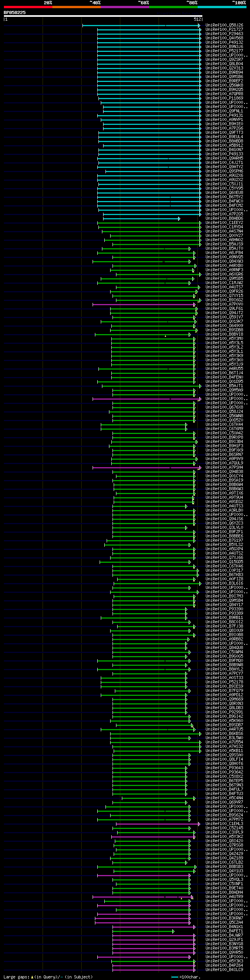250x980 pixels.
Task: Select the UniRef100_Q60EU8 label
Action: click(224, 192)
